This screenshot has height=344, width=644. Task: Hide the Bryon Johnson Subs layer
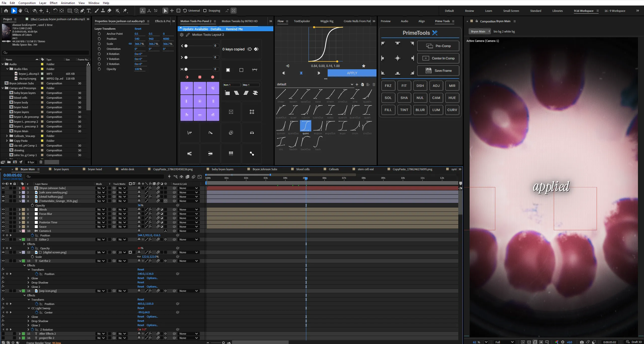click(3, 188)
